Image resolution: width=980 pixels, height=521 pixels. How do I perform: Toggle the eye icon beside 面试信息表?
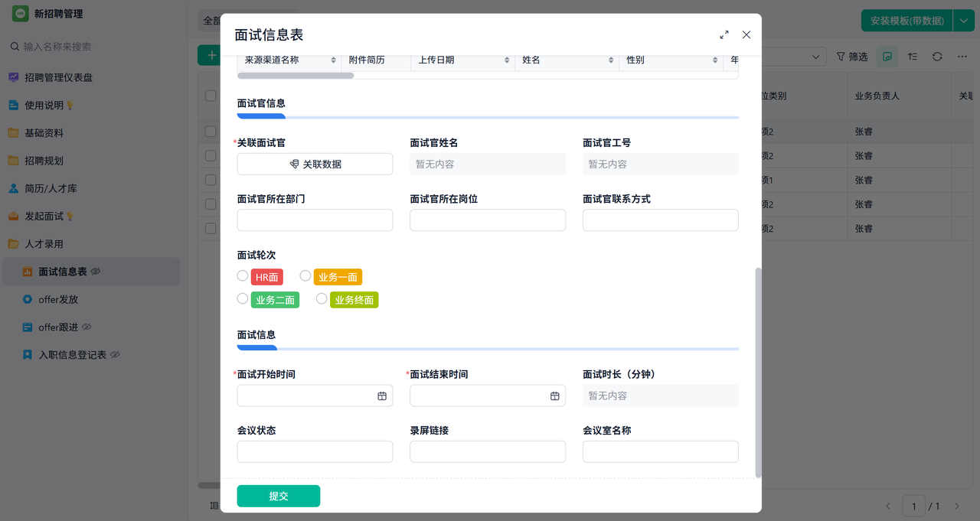tap(96, 272)
